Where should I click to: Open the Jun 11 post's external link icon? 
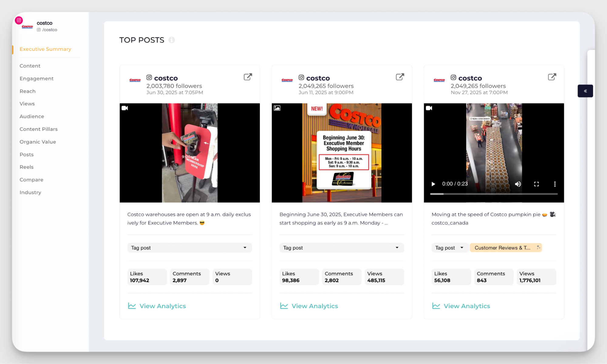point(400,77)
